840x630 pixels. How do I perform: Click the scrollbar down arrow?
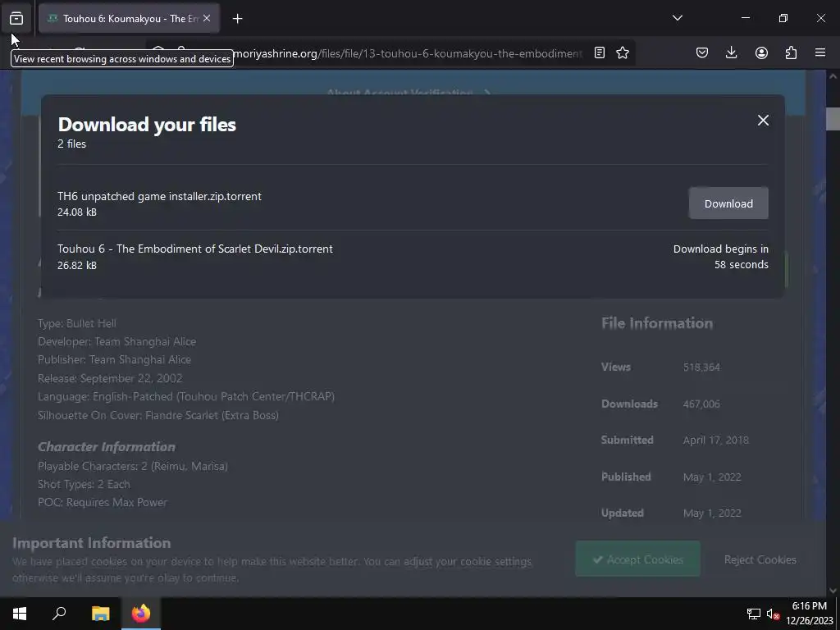(833, 590)
